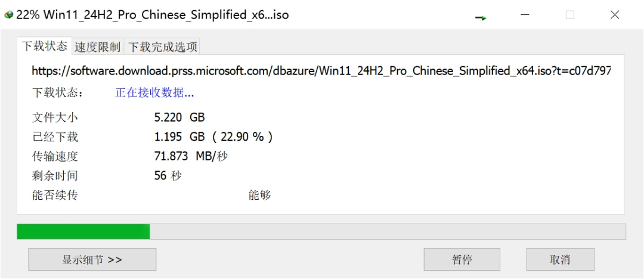Click the microsoft.com download URL text

click(x=321, y=71)
